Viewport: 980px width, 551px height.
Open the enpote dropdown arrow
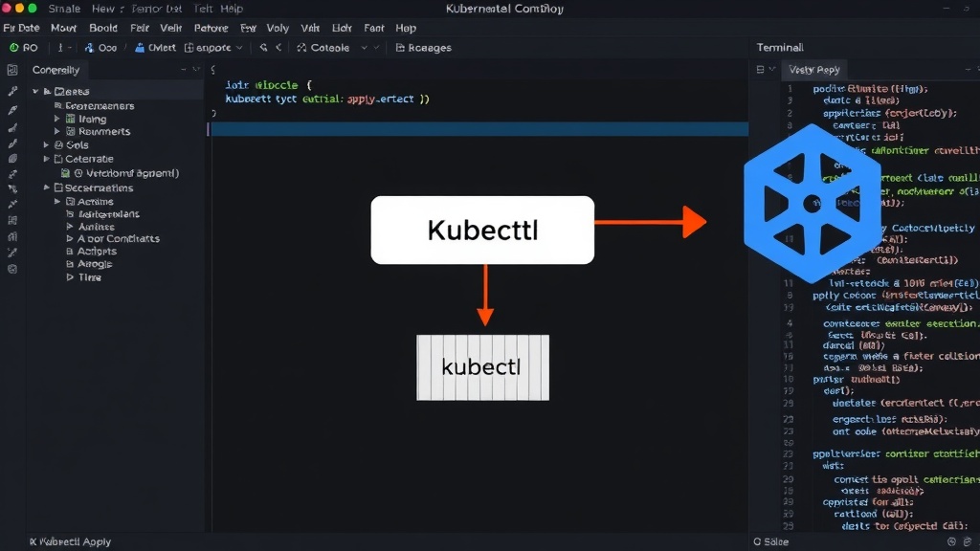coord(239,48)
